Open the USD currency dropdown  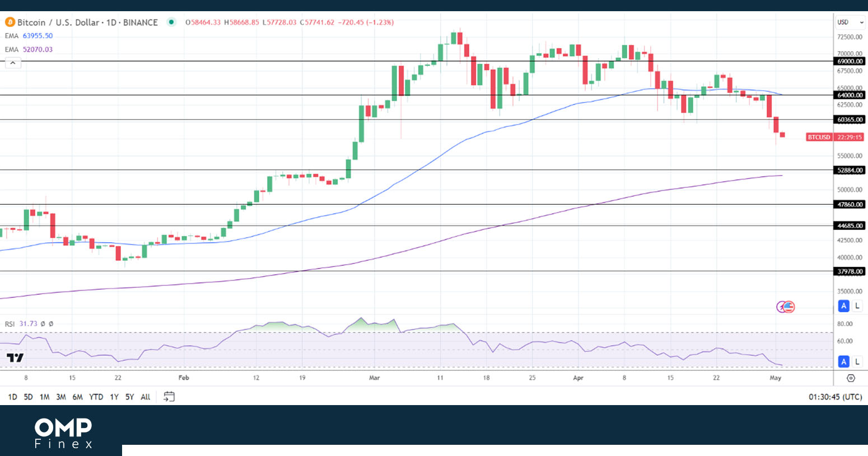(851, 22)
